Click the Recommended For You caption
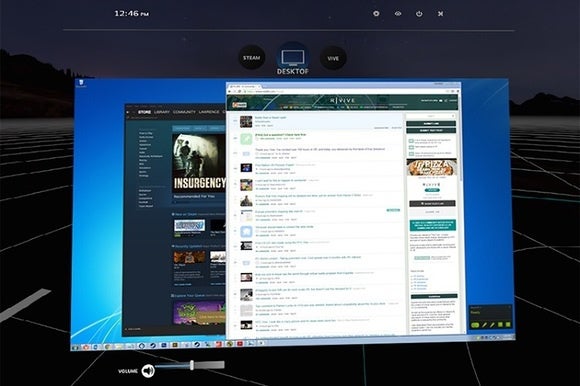 click(x=194, y=196)
